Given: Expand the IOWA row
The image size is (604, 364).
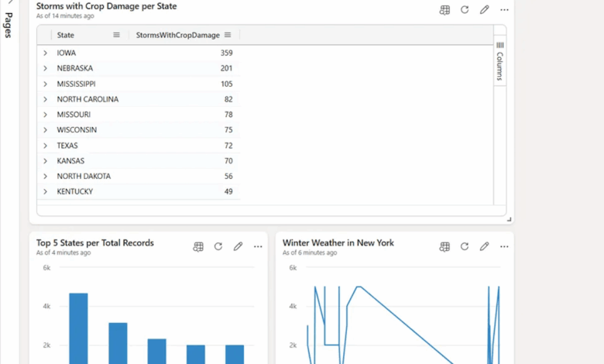Looking at the screenshot, I should (46, 53).
